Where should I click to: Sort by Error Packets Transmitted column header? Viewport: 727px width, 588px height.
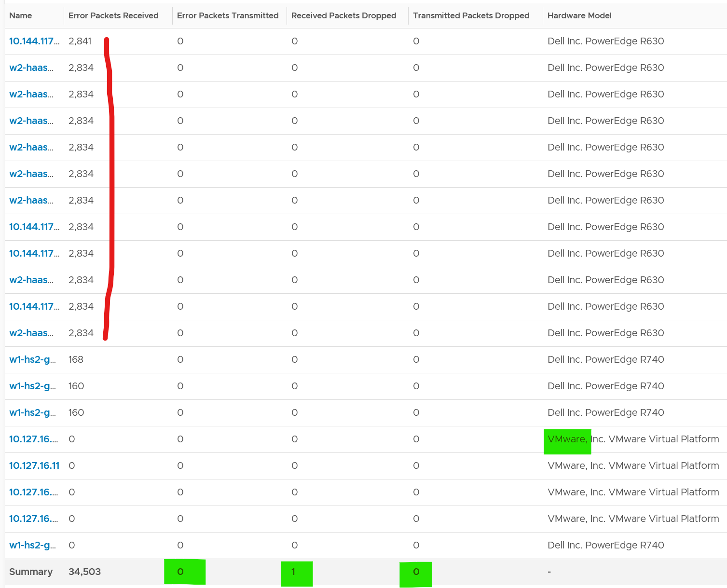[x=228, y=15]
